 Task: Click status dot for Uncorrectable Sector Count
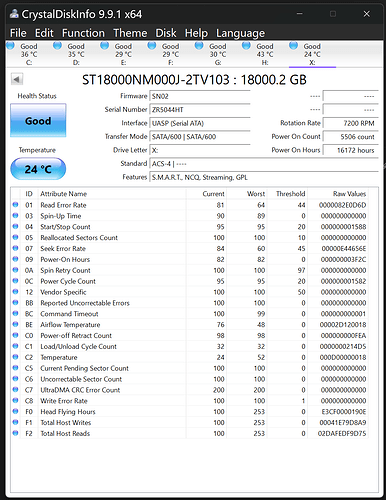pos(15,379)
